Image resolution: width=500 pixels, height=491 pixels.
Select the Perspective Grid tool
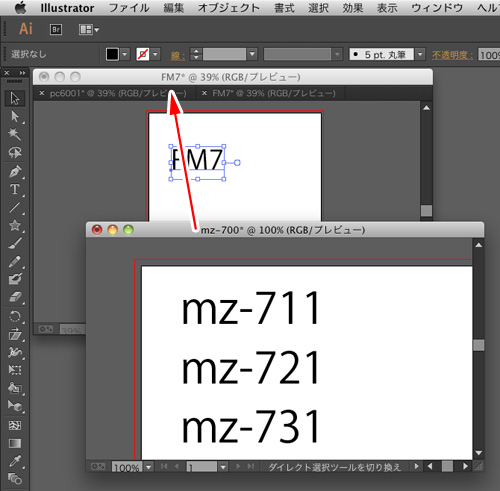click(x=15, y=406)
